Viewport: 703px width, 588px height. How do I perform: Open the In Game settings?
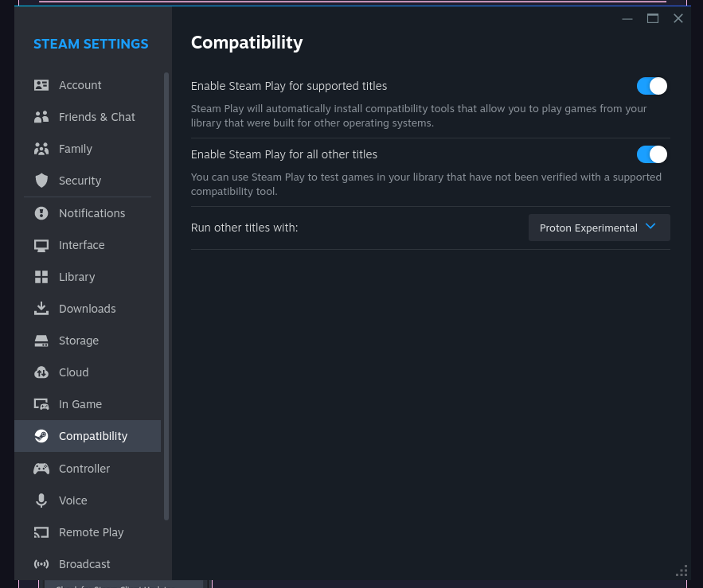coord(80,404)
